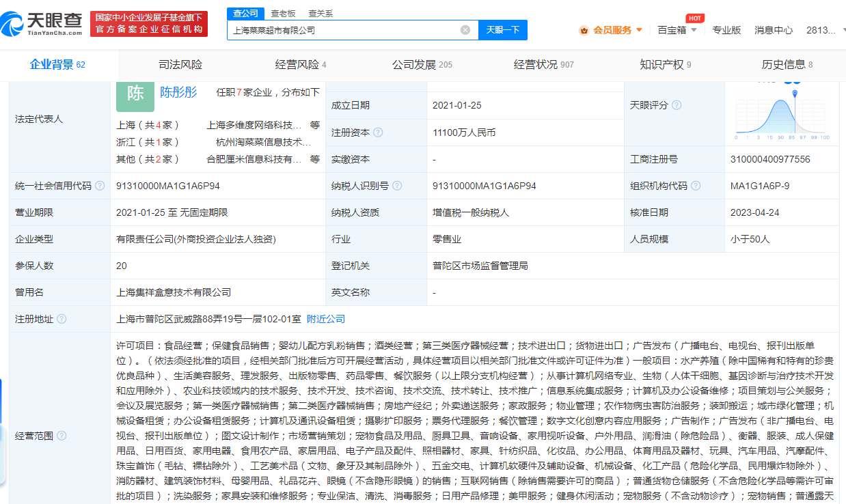This screenshot has width=846, height=504.
Task: Expand 等 after 合肥厘米信息科技
Action: (x=314, y=159)
